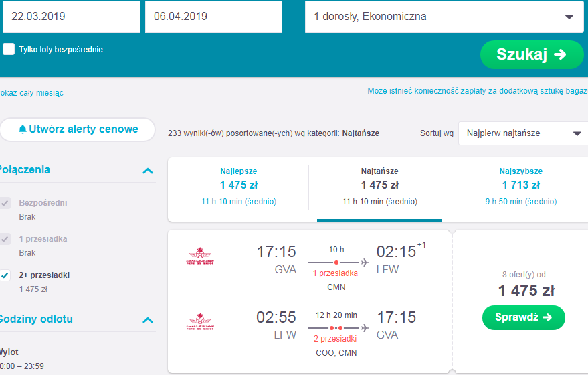Open the extra baggage payment notice link
The height and width of the screenshot is (375, 588).
(x=478, y=91)
